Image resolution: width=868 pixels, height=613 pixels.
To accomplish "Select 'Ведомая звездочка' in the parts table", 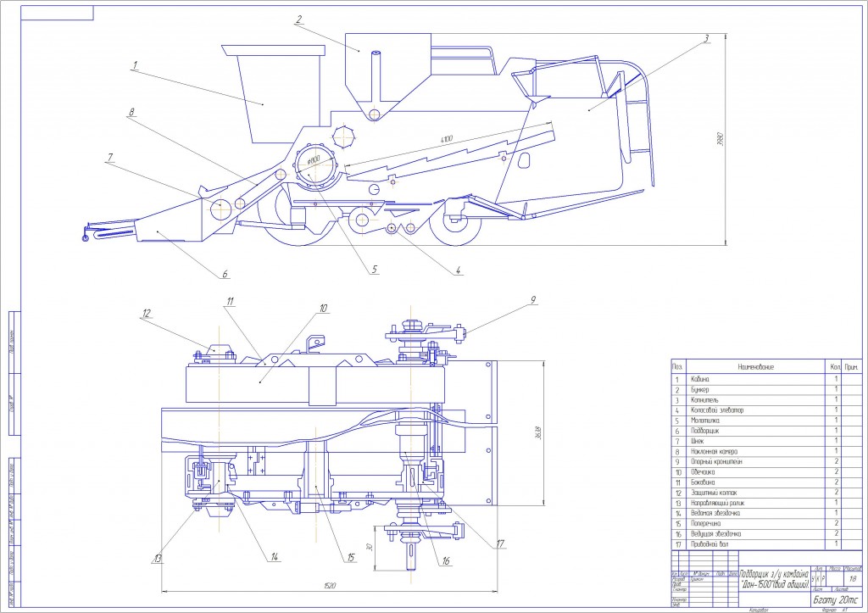I will point(715,513).
